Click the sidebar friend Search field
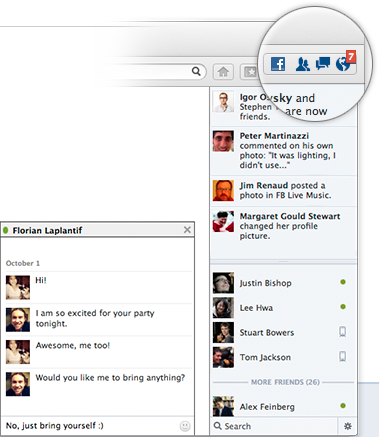 tap(274, 426)
